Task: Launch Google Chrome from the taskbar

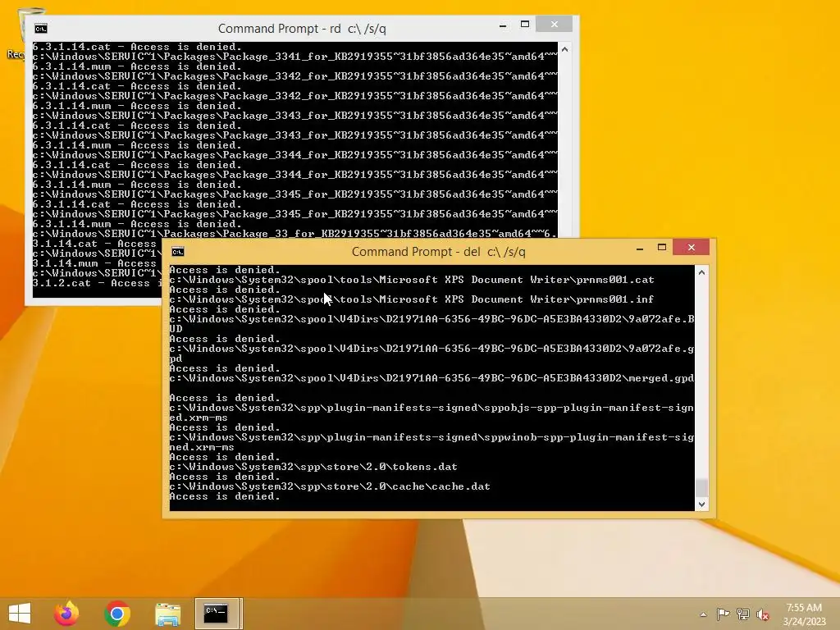Action: click(x=117, y=614)
